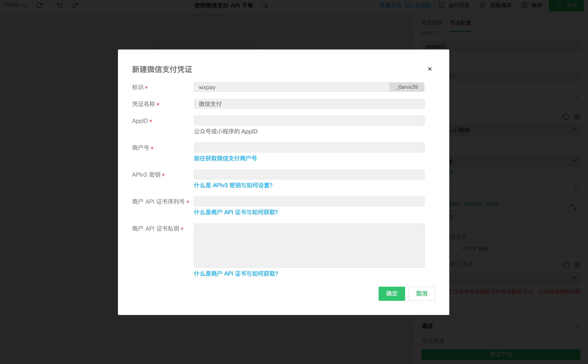Refresh the 工作流 list icon
This screenshot has width=588, height=364.
(566, 265)
